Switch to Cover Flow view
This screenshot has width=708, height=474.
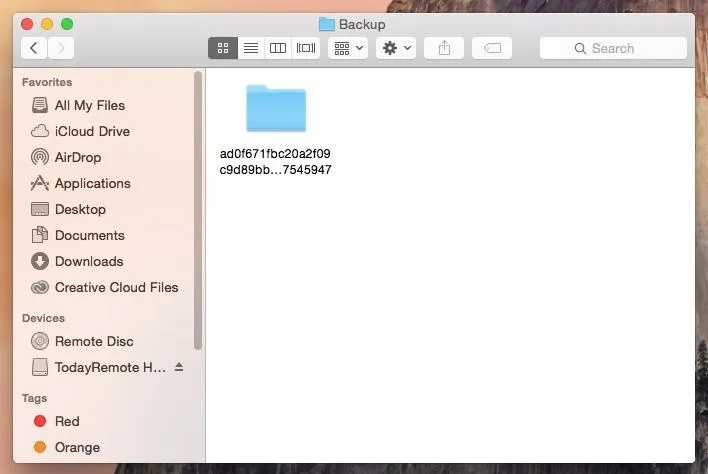306,48
